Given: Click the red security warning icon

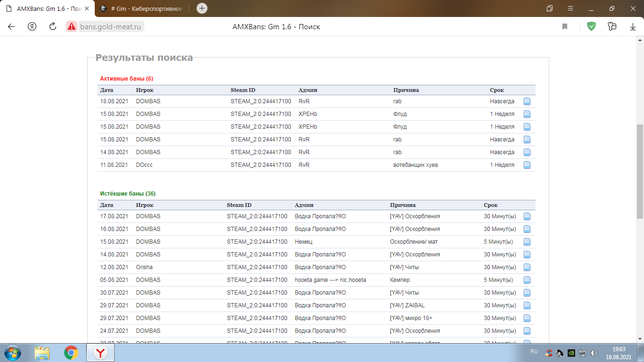Looking at the screenshot, I should pyautogui.click(x=71, y=26).
